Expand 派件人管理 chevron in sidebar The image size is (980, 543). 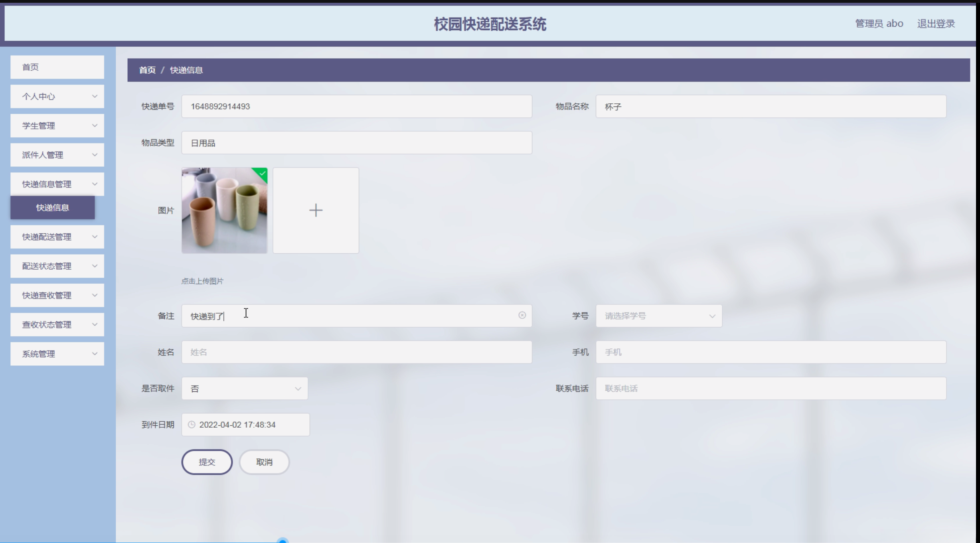click(95, 155)
